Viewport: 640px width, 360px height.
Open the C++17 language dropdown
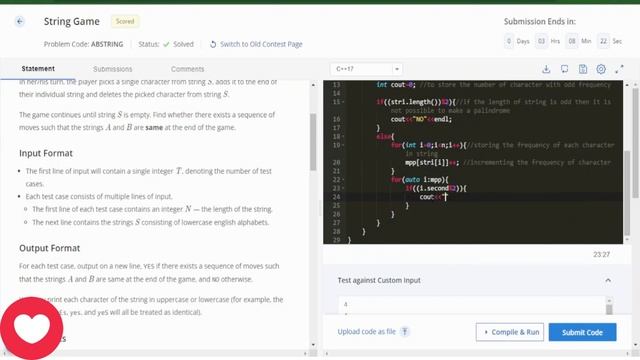(x=366, y=69)
